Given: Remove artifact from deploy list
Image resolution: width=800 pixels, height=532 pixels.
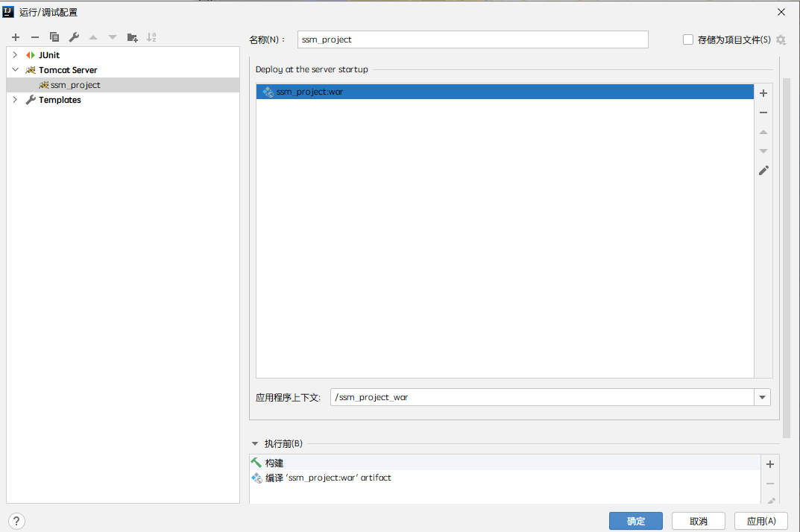Looking at the screenshot, I should [x=763, y=113].
